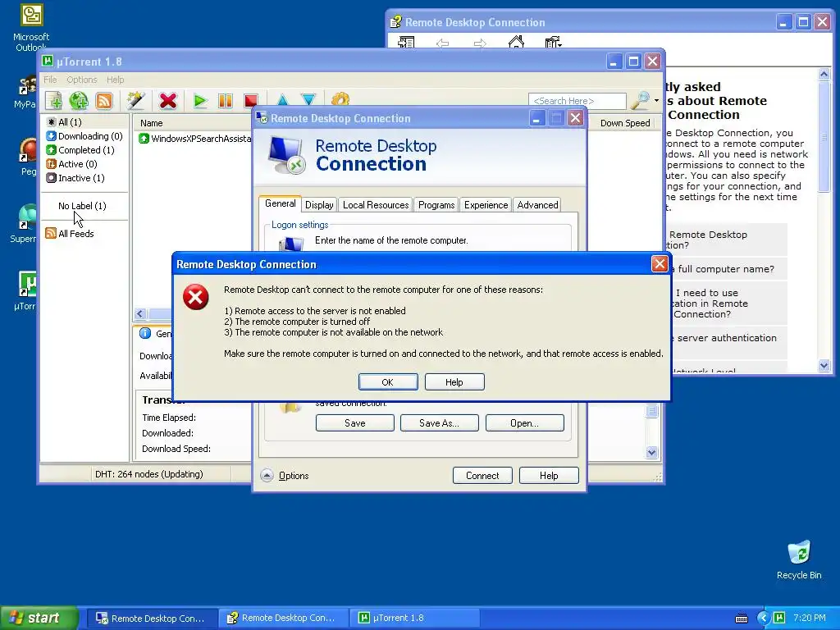
Task: Select Active (0) category
Action: point(72,164)
